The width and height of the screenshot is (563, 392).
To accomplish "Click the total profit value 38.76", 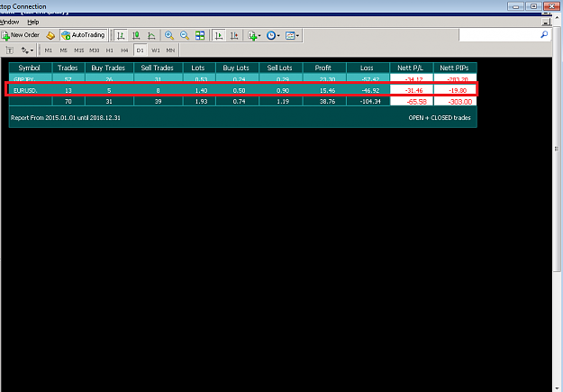I will point(328,102).
